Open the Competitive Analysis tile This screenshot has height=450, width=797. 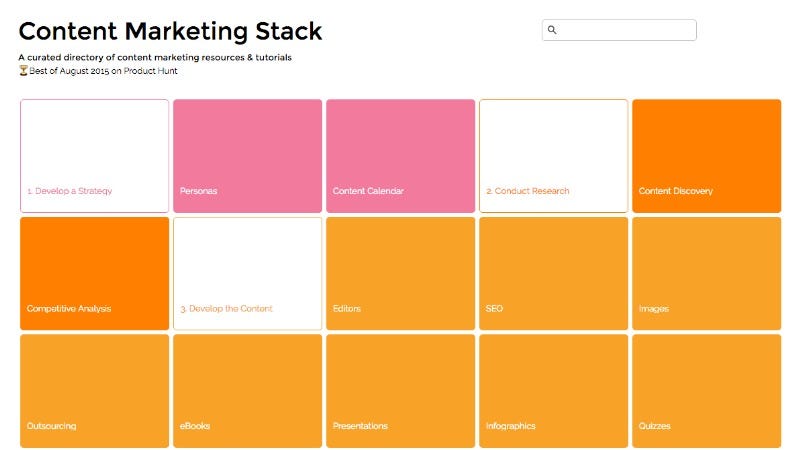tap(94, 273)
